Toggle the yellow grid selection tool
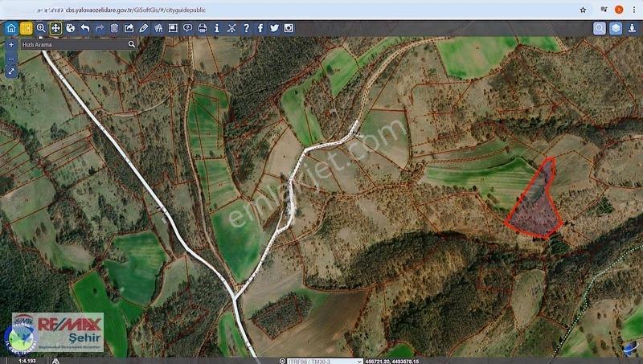 (27, 28)
